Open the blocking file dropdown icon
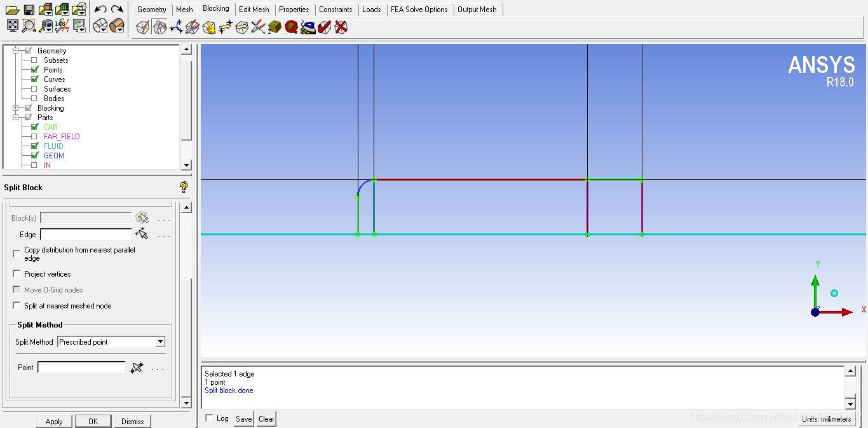Image resolution: width=868 pixels, height=428 pixels. click(x=78, y=10)
